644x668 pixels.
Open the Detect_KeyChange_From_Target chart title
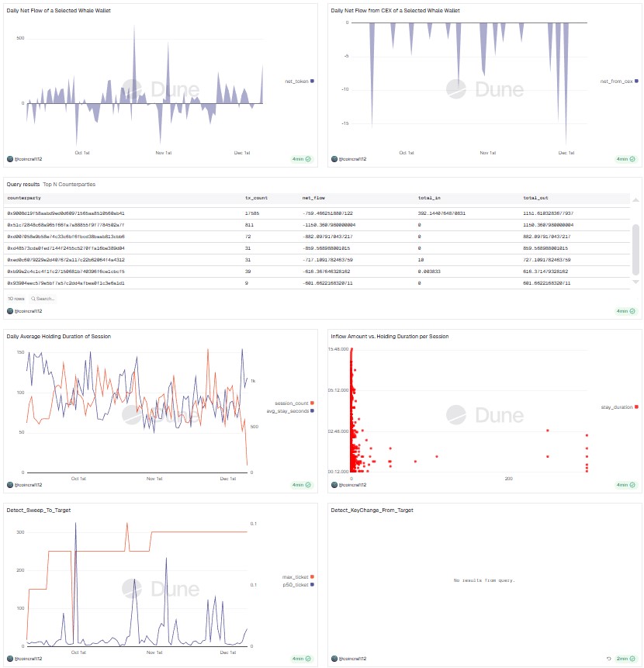point(372,511)
